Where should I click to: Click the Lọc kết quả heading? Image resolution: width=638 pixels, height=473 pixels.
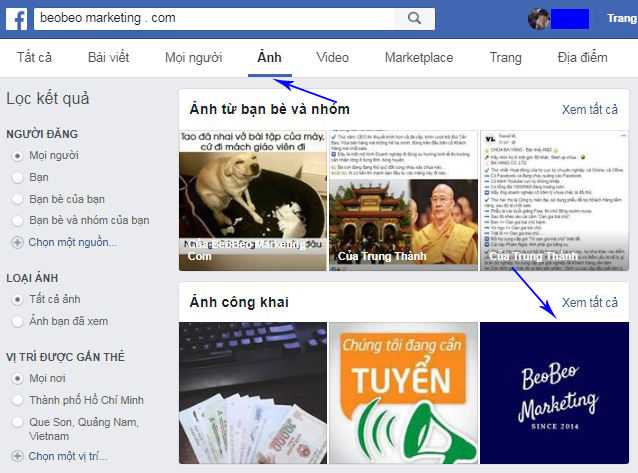(x=48, y=99)
